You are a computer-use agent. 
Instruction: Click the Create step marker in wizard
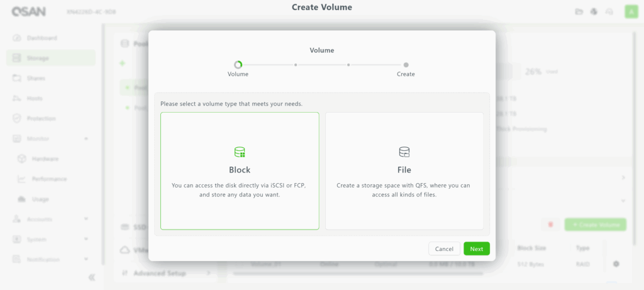click(406, 65)
